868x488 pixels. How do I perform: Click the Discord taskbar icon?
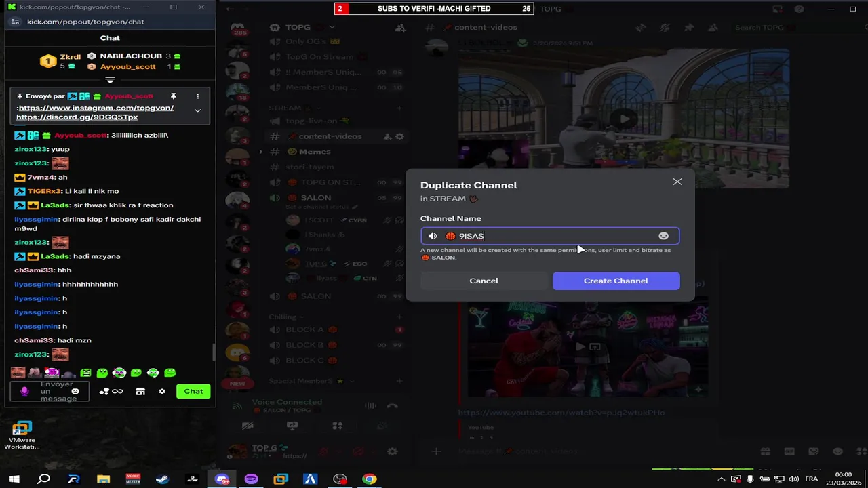point(222,479)
